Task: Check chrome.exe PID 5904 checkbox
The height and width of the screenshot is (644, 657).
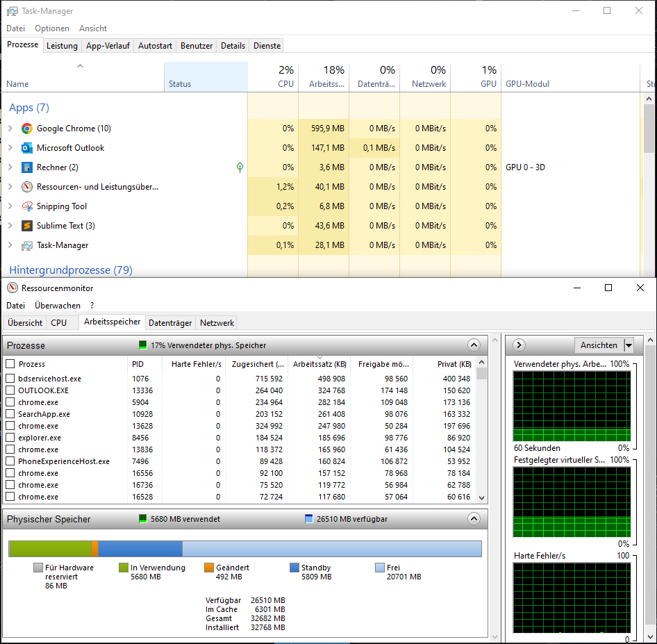Action: click(10, 402)
